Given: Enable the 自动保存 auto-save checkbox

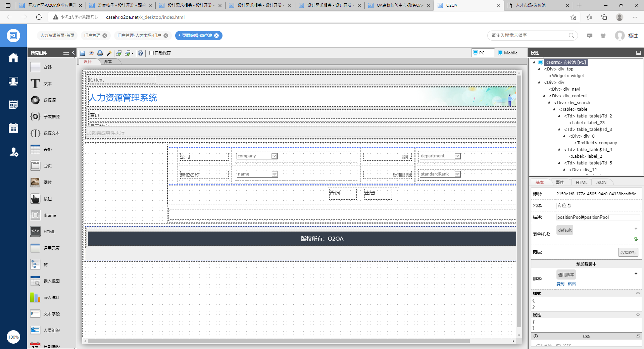Looking at the screenshot, I should click(x=151, y=53).
